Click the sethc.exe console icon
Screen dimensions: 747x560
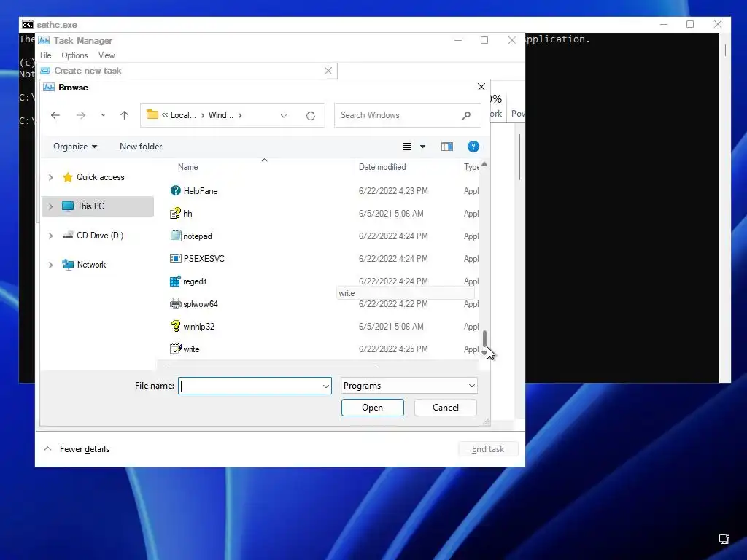click(x=28, y=24)
